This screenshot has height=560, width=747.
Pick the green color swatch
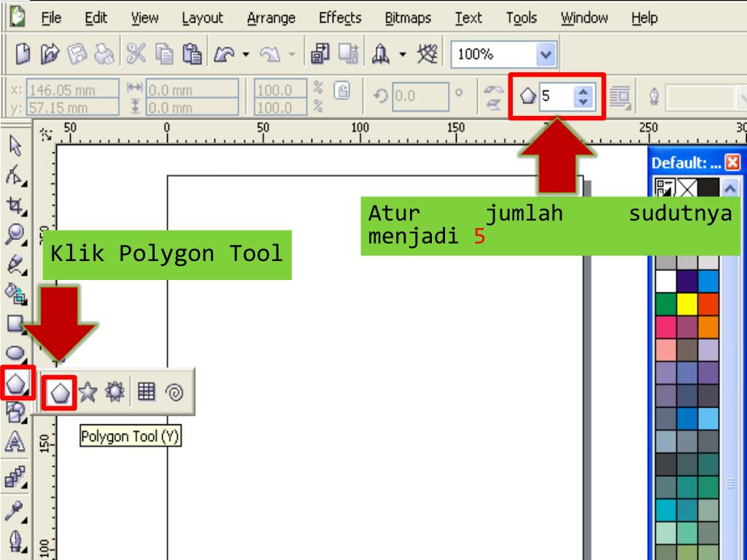665,304
